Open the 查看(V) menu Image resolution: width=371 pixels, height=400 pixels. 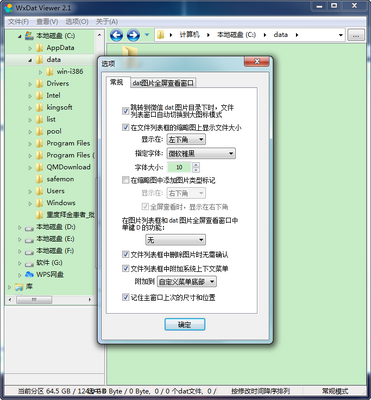(47, 22)
